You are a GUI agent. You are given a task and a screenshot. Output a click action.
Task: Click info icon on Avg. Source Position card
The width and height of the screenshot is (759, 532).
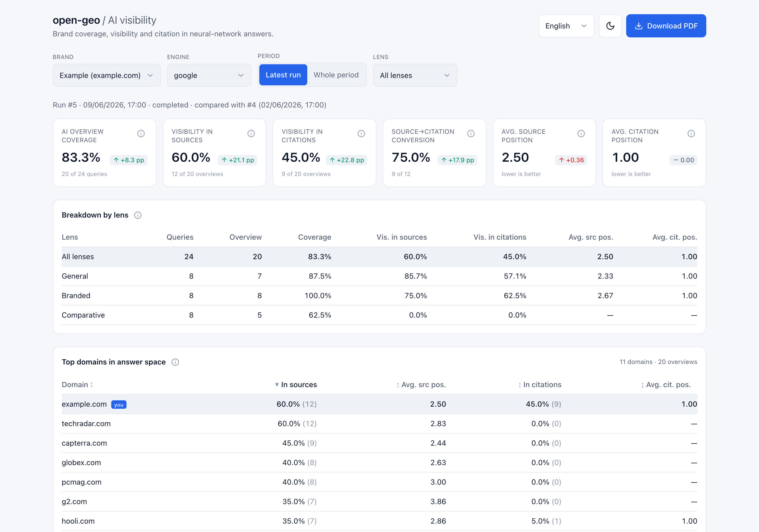581,134
